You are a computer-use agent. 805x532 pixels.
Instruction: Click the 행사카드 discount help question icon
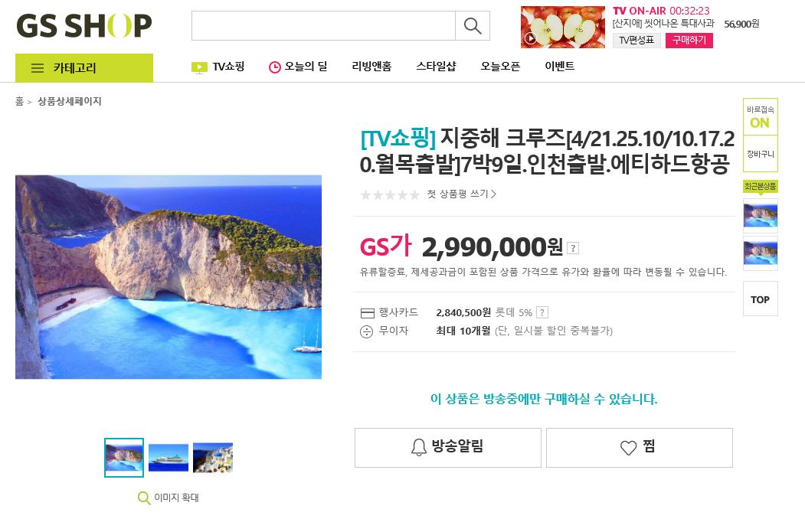pyautogui.click(x=542, y=312)
